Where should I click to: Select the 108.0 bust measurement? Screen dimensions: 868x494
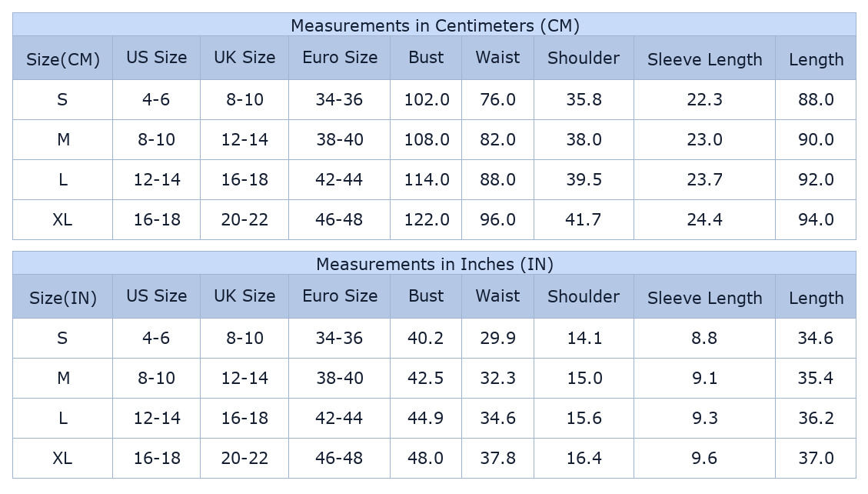(427, 140)
